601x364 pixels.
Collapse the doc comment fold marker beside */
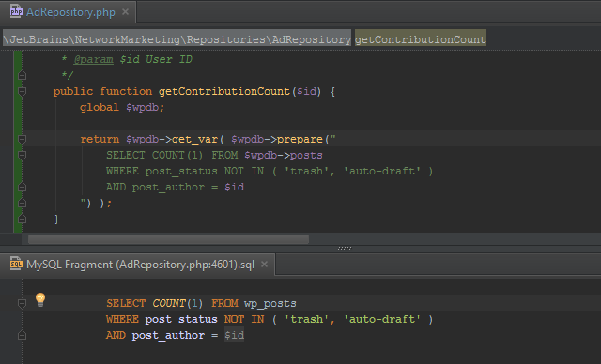[23, 75]
